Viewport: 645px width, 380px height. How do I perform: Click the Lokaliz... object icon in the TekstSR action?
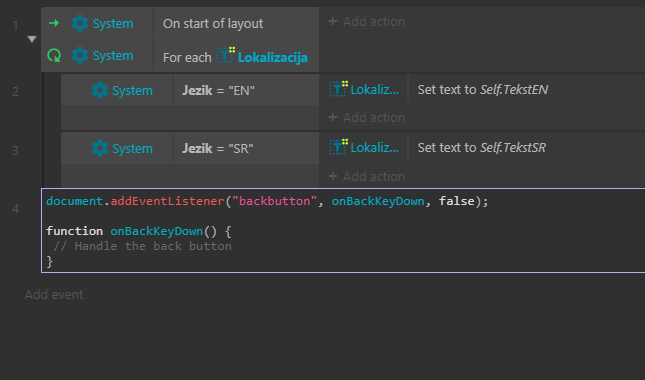point(339,147)
